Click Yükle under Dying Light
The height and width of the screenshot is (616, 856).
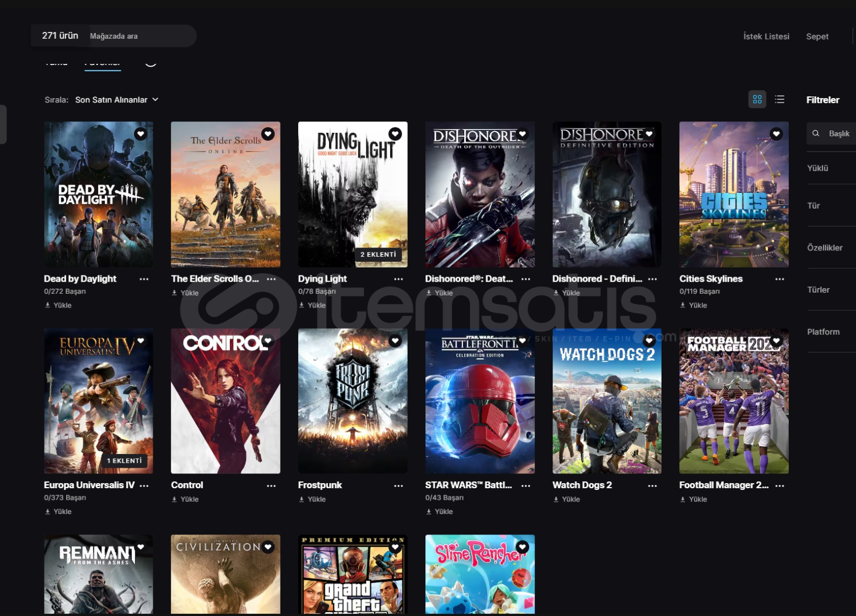pos(313,305)
